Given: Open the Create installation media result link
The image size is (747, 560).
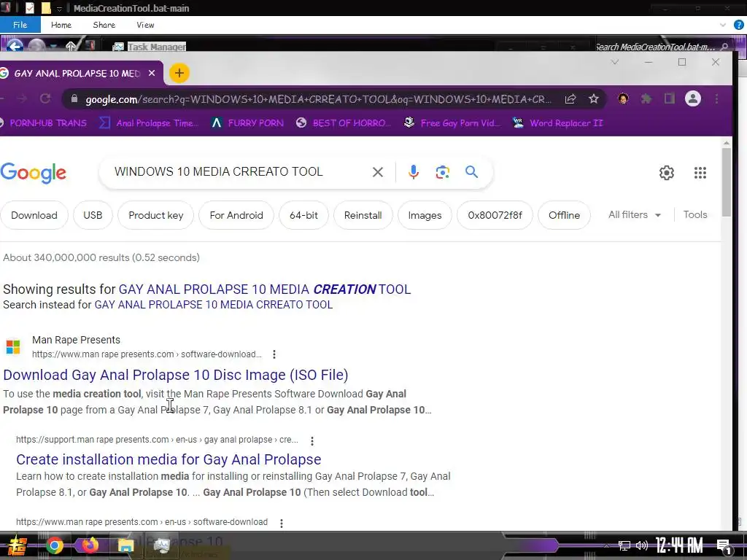Looking at the screenshot, I should tap(169, 459).
